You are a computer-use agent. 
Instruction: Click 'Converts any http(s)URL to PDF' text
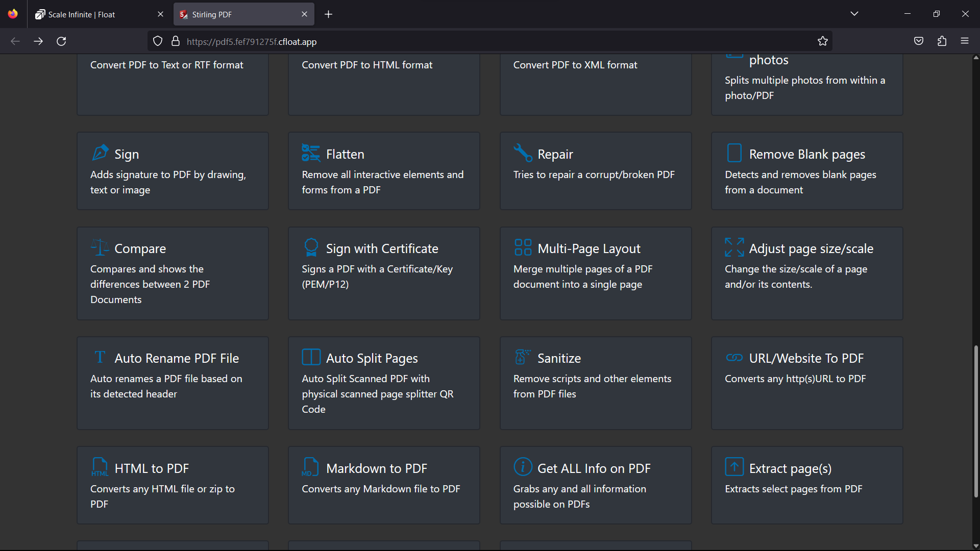795,379
